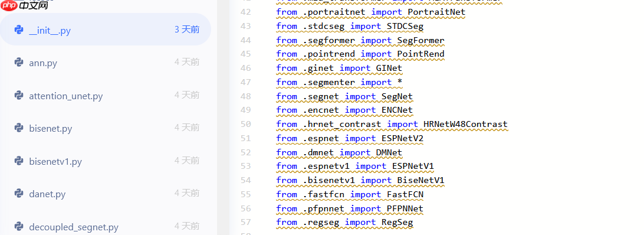
Task: Open the ann.py file
Action: point(106,62)
